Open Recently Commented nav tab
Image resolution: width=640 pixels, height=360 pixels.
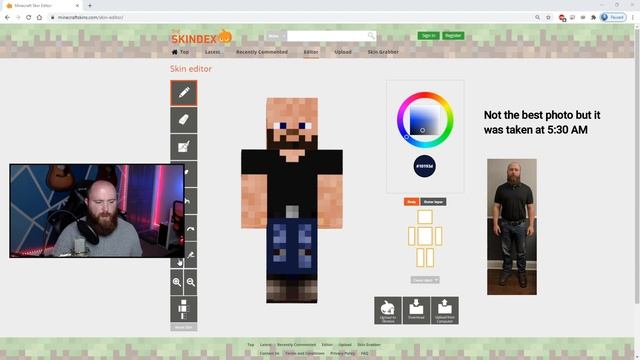[262, 52]
